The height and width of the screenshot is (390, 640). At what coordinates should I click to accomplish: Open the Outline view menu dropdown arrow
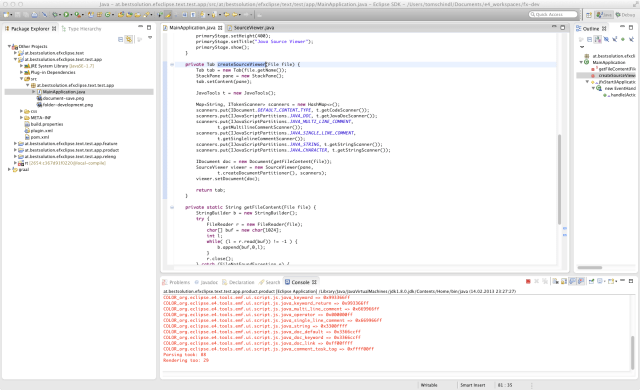(x=582, y=47)
